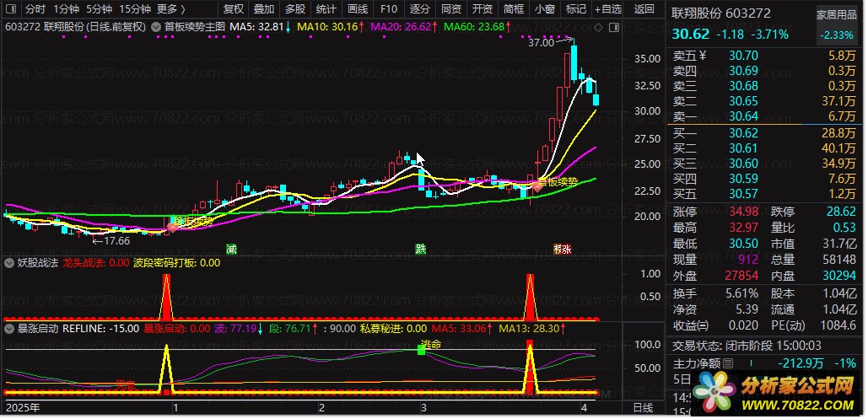This screenshot has height=419, width=868.
Task: Click the 私募秘进: 0.00 value
Action: (394, 328)
